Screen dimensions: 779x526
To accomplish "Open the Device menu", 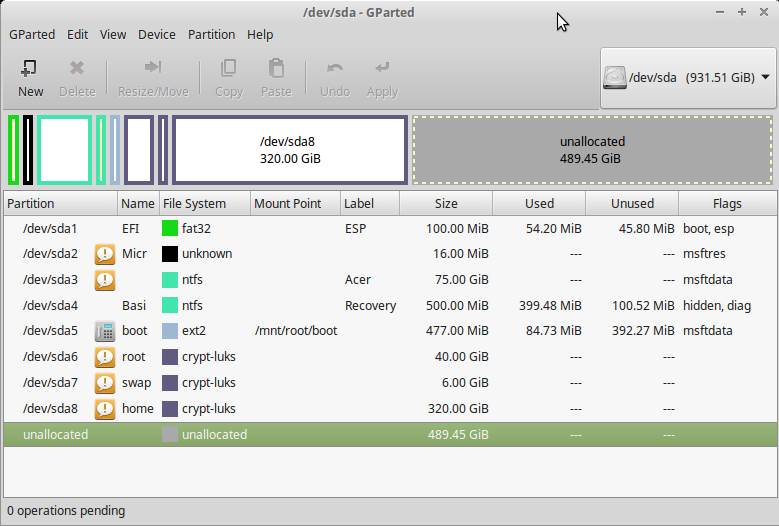I will (156, 35).
